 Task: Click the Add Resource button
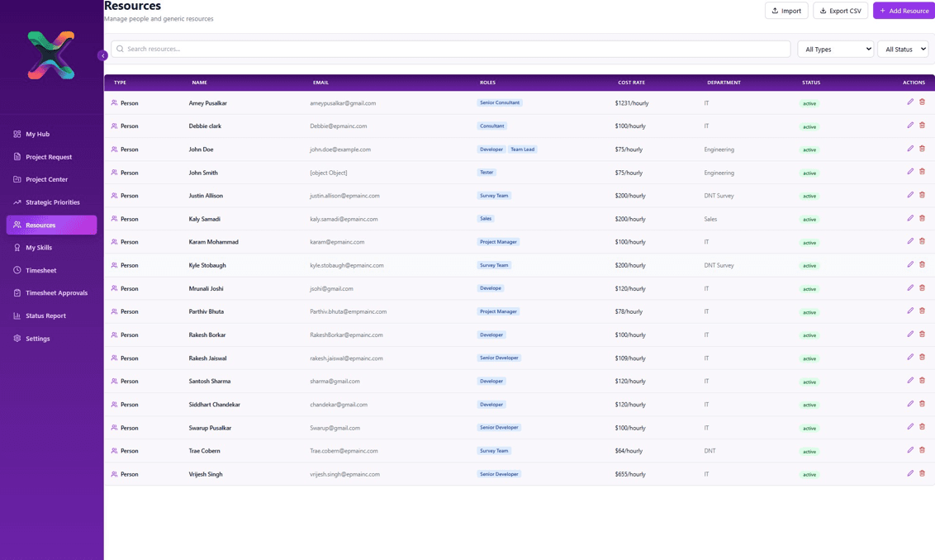pyautogui.click(x=903, y=10)
